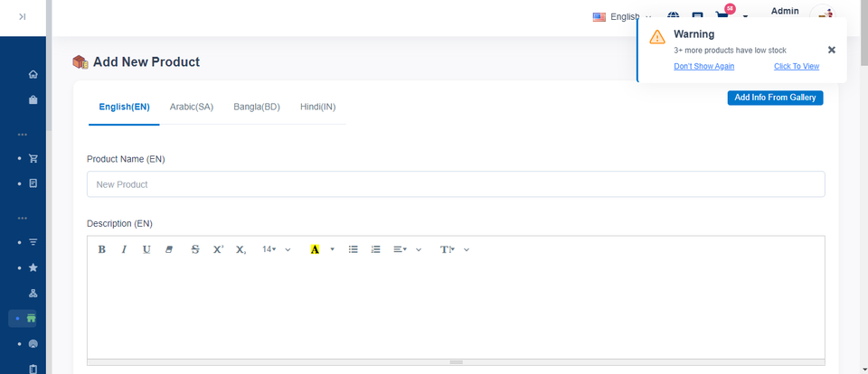Click the globe icon in top bar

click(673, 16)
